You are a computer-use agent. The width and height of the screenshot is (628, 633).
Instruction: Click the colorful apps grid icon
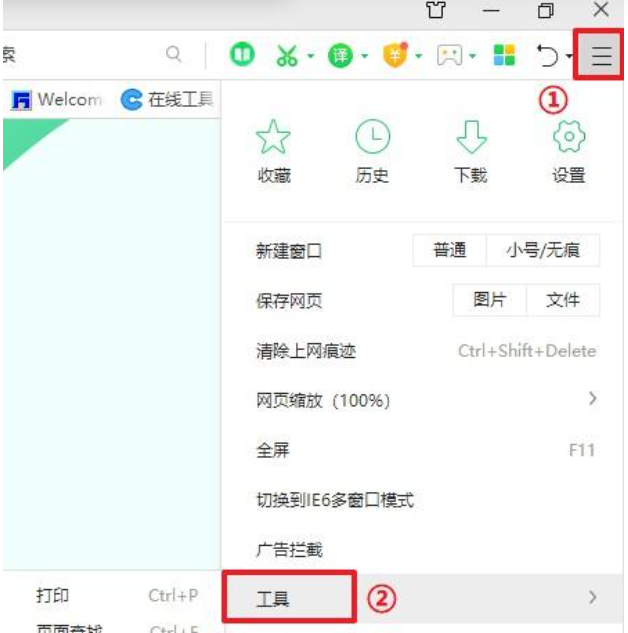point(504,55)
